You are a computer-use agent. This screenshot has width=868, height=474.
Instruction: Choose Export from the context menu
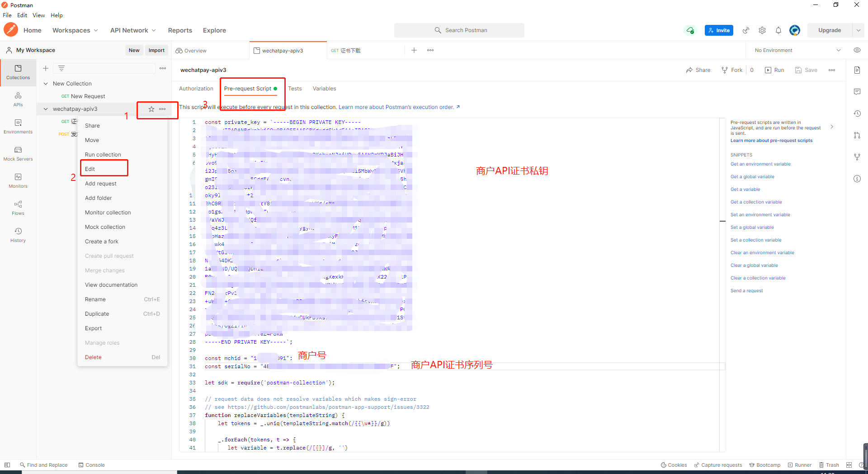[94, 328]
